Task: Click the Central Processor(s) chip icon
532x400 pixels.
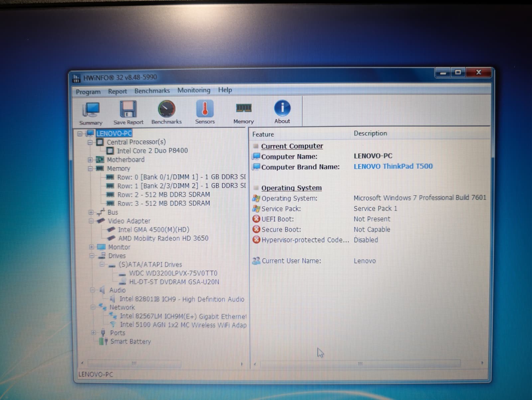Action: click(x=100, y=142)
